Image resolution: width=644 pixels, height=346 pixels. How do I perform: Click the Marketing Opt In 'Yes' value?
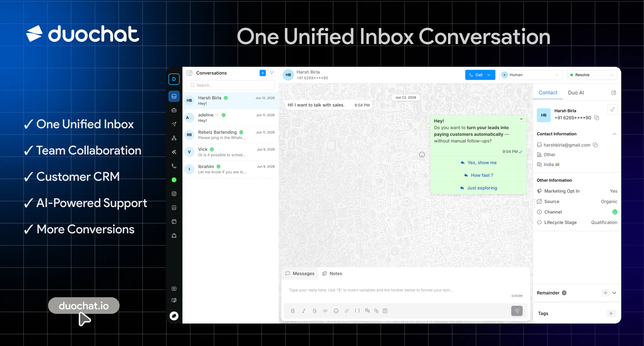click(613, 191)
